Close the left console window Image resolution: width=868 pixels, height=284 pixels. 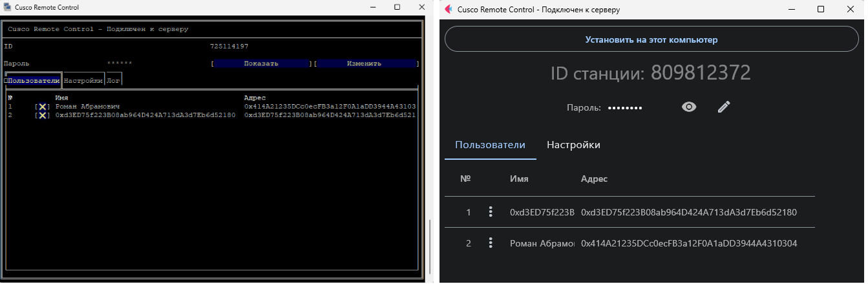pos(421,7)
